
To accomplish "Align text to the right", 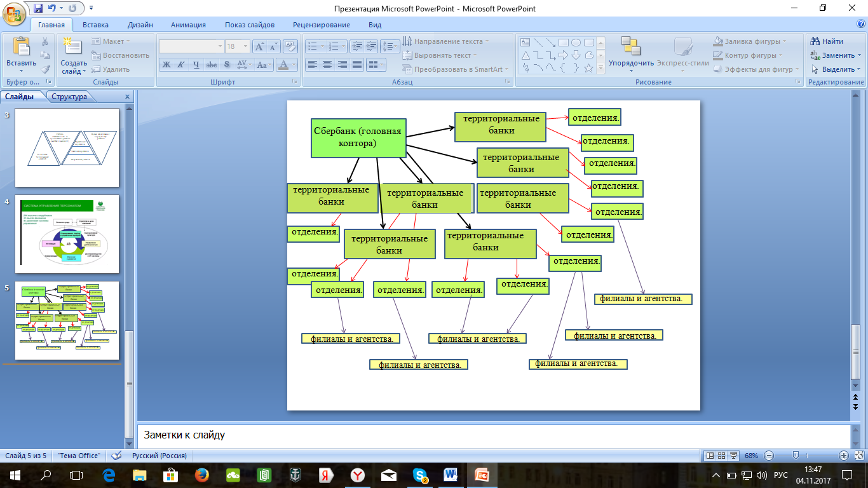I will [342, 64].
